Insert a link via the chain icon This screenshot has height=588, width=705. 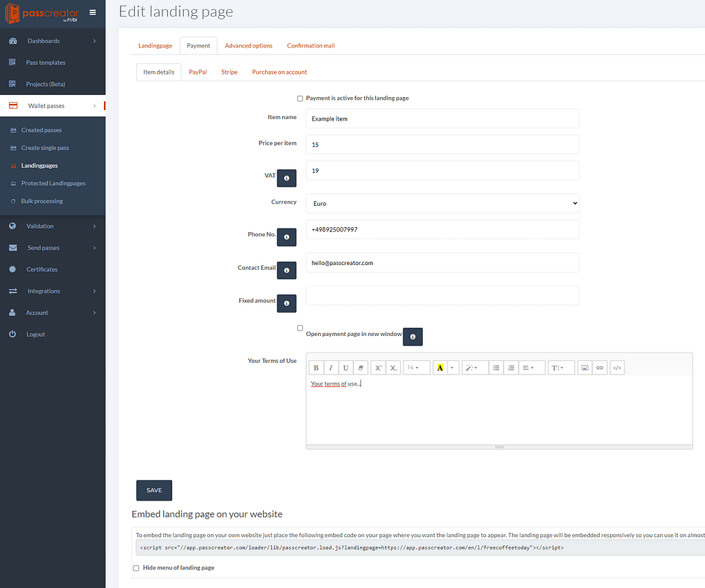[x=600, y=368]
